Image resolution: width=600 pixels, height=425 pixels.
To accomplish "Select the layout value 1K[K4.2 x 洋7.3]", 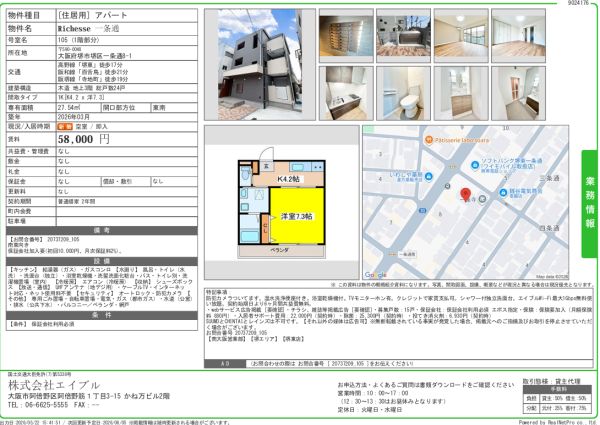I will (x=81, y=98).
